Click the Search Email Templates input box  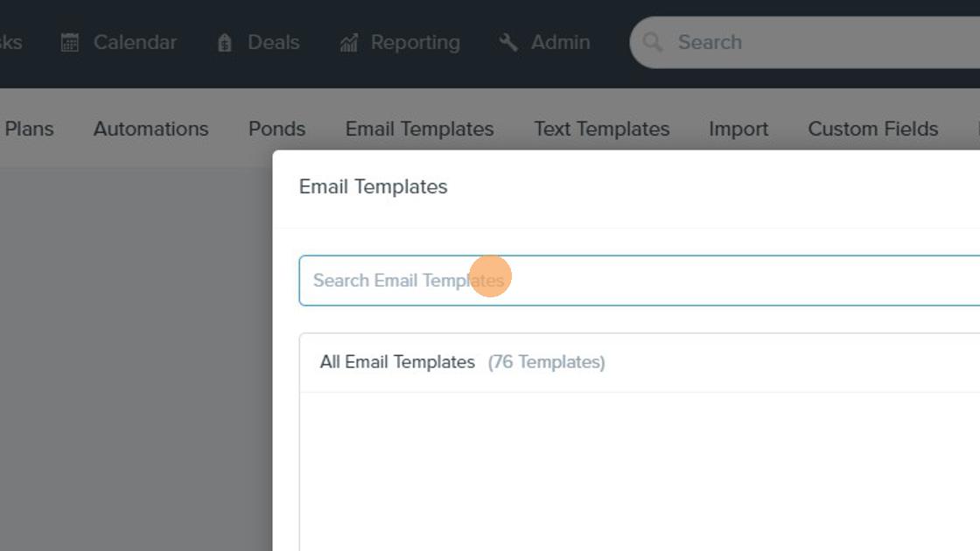click(x=640, y=281)
